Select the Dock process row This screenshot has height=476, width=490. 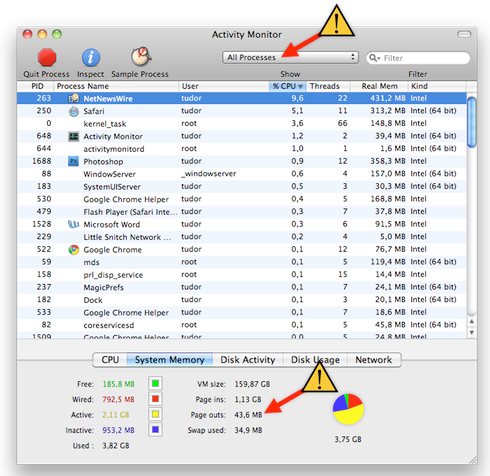242,300
